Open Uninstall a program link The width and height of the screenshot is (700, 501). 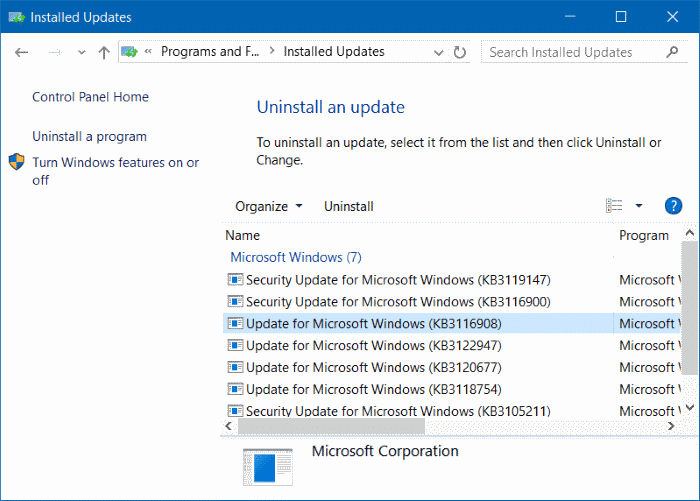click(89, 136)
